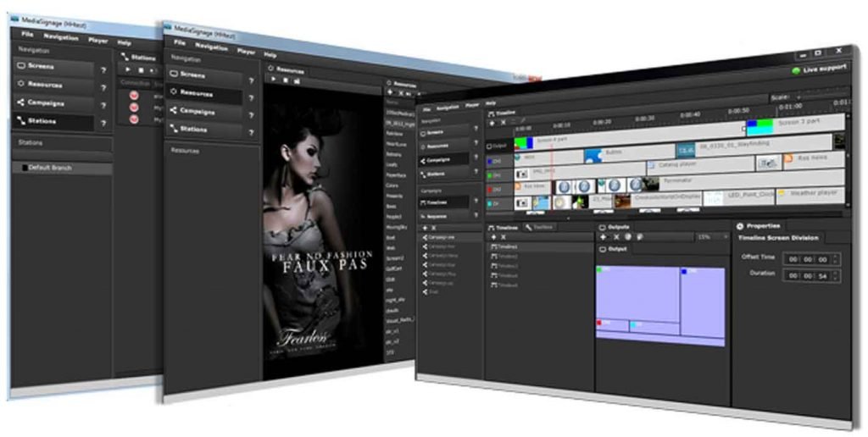This screenshot has height=437, width=868.
Task: Add a new timeline in the Timelines list
Action: (x=493, y=237)
